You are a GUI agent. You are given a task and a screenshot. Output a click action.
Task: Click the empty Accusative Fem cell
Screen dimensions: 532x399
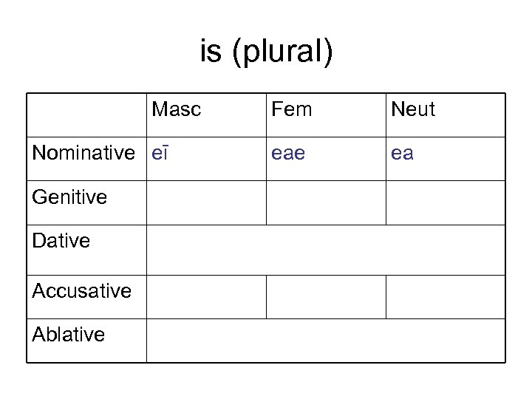[326, 297]
